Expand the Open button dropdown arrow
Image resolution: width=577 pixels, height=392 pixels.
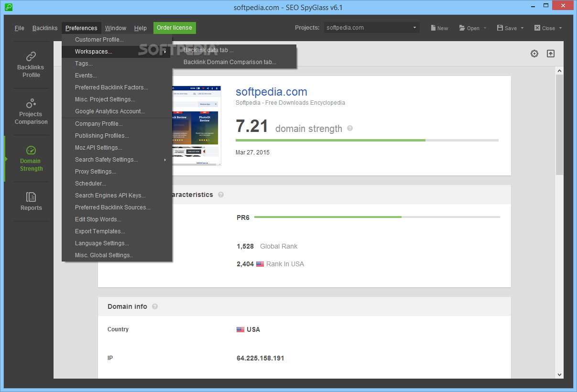[x=485, y=28]
